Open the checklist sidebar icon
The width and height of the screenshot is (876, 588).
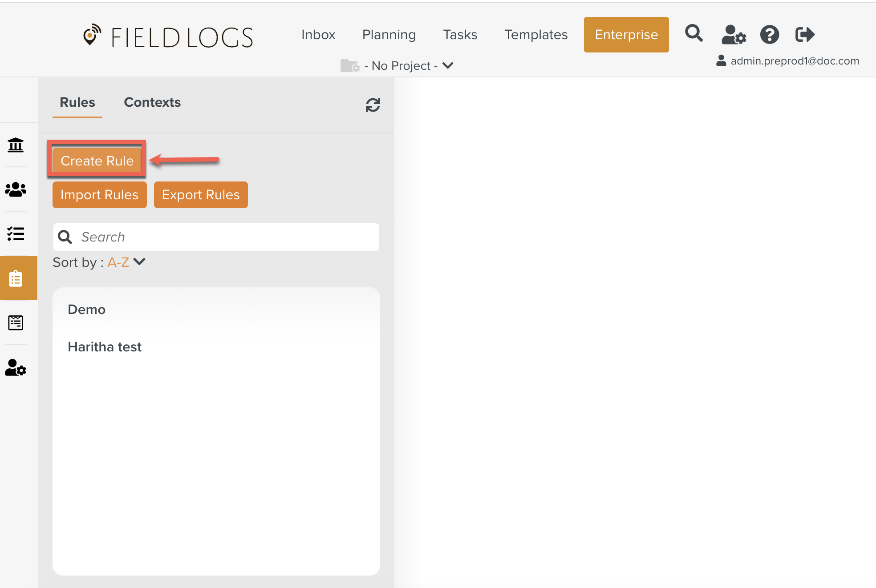(x=16, y=234)
